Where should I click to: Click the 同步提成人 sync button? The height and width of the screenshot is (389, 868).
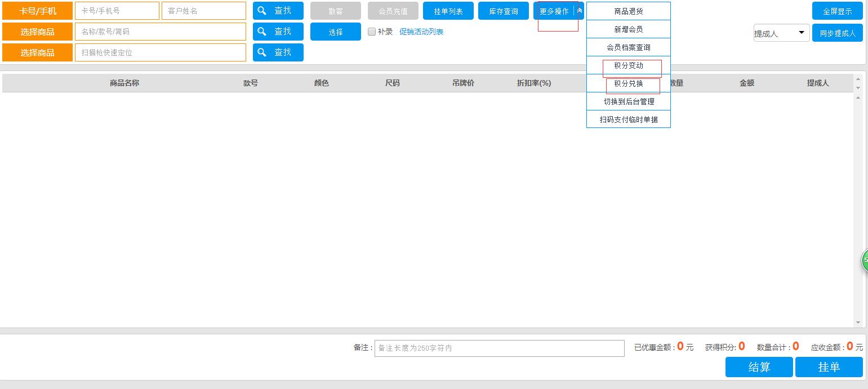click(x=837, y=33)
